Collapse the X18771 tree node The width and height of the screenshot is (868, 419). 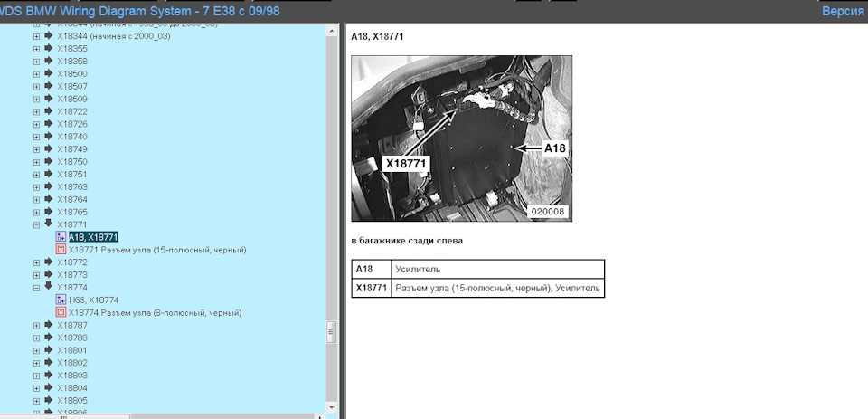36,225
